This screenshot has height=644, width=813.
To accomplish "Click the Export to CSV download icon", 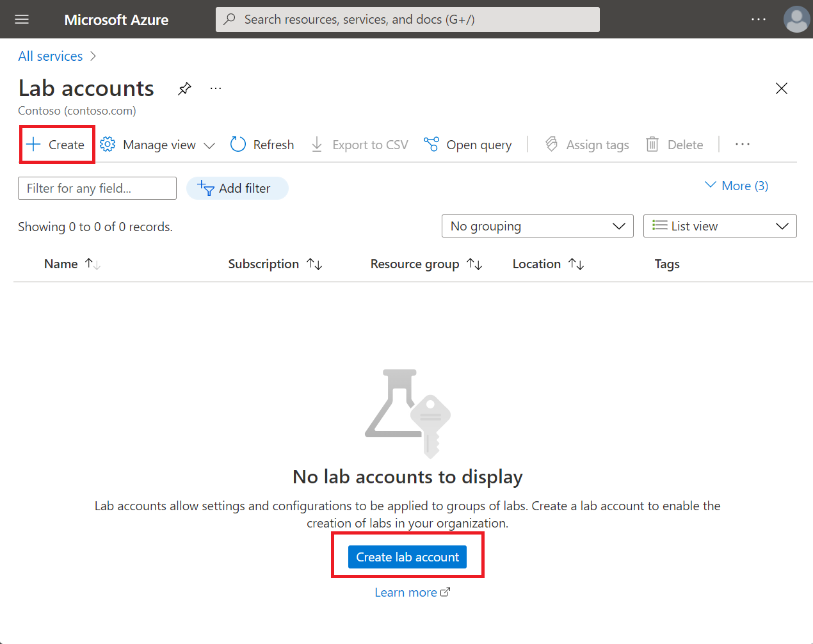I will [317, 145].
